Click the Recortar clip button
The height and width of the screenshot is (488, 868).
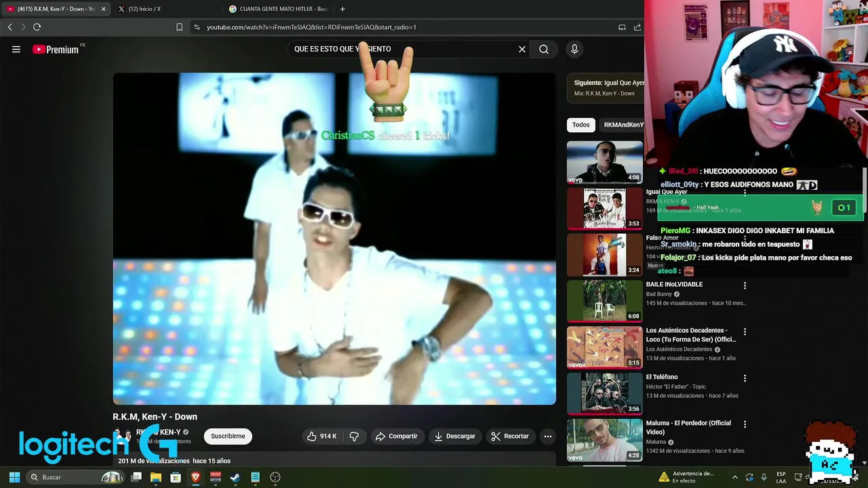(x=510, y=436)
